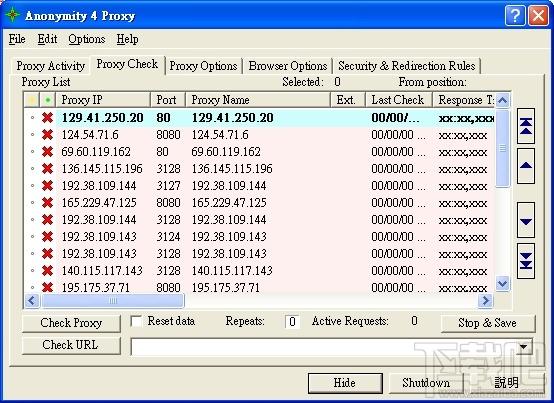Click the 說明 help button

[506, 383]
